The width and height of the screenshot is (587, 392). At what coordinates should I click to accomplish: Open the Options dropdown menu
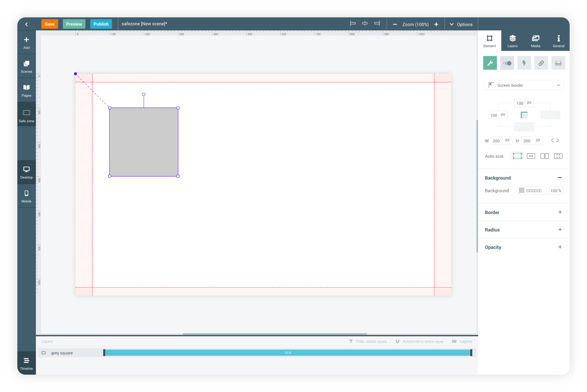pyautogui.click(x=461, y=24)
